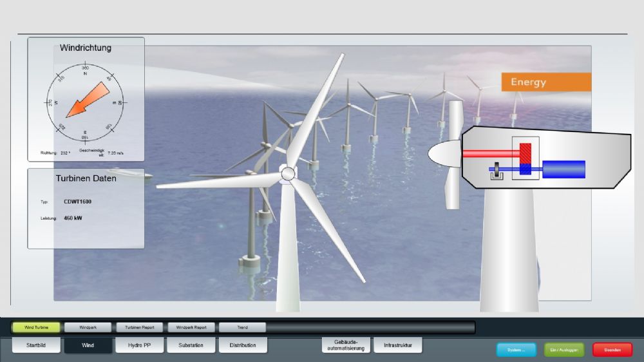Screen dimensions: 644x362
Task: Click the red main shaft in nacelle
Action: pyautogui.click(x=491, y=154)
